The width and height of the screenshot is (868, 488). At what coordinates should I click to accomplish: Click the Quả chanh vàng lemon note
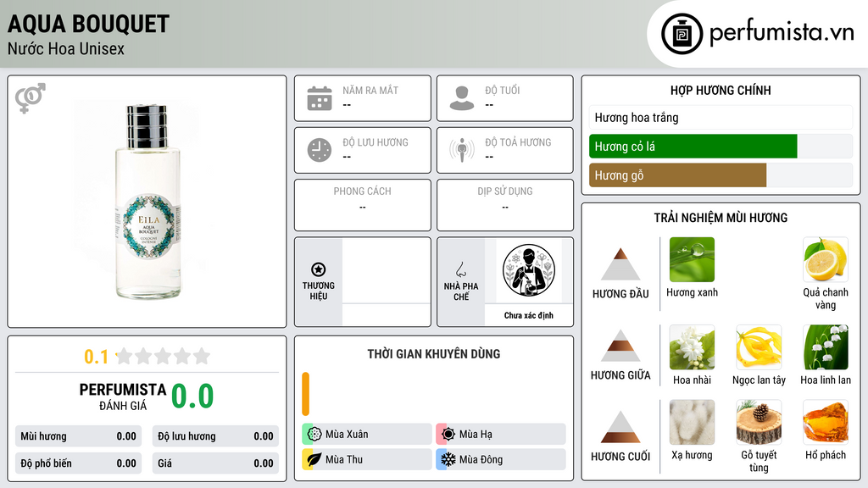826,259
